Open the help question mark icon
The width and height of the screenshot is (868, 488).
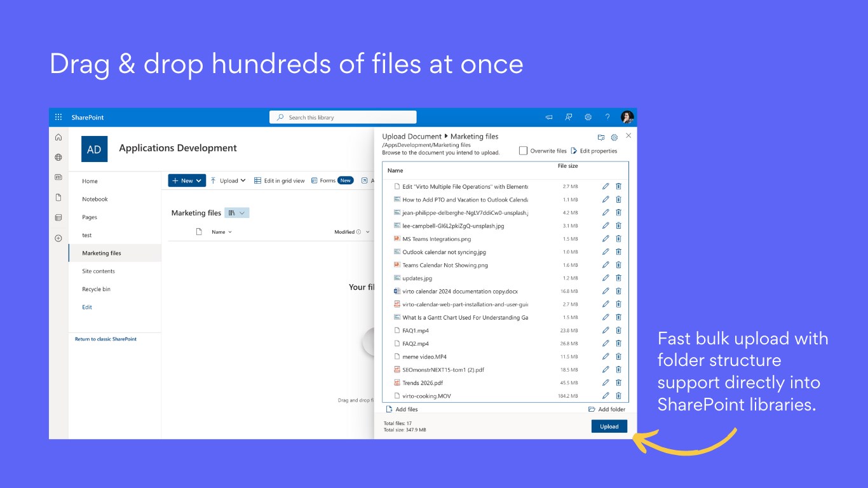point(607,117)
